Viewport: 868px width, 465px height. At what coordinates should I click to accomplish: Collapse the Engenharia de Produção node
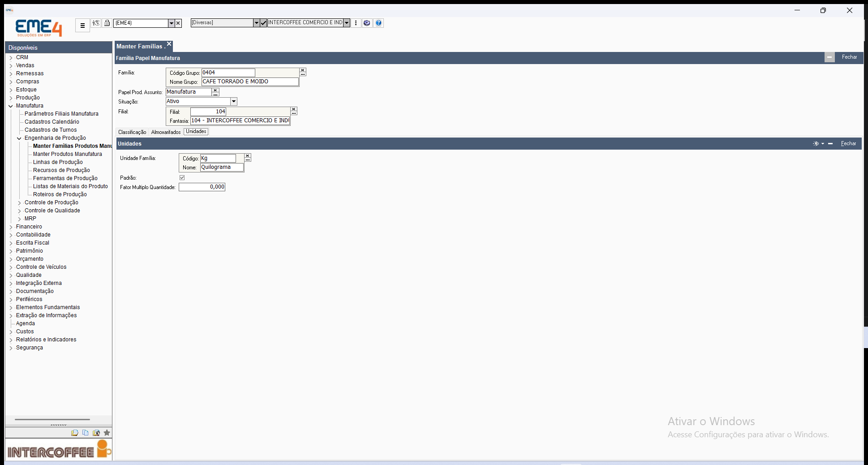[x=19, y=138]
